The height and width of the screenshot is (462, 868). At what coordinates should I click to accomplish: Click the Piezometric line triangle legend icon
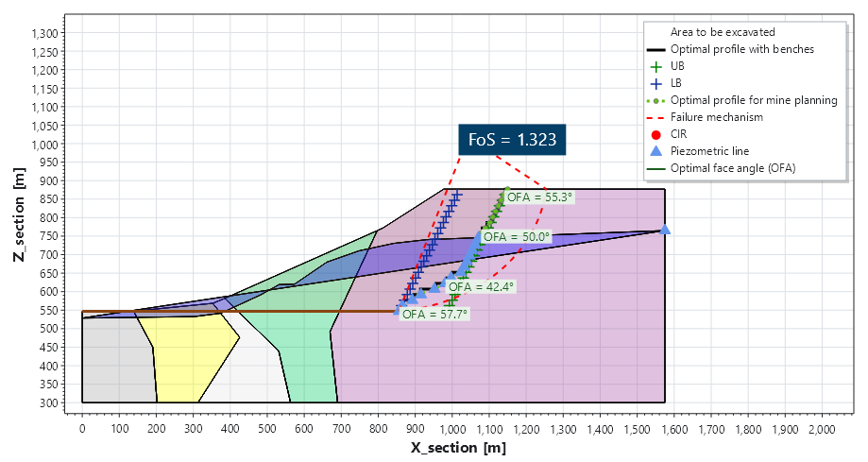point(656,150)
